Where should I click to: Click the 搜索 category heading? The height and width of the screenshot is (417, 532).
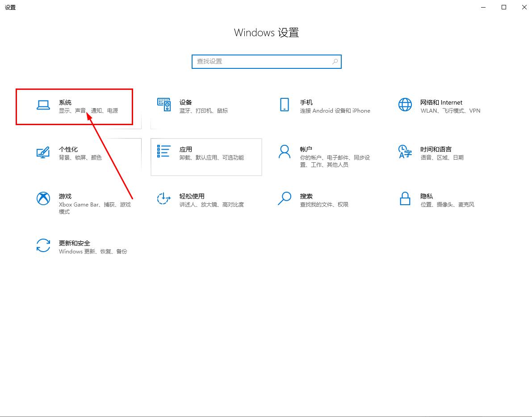click(306, 196)
